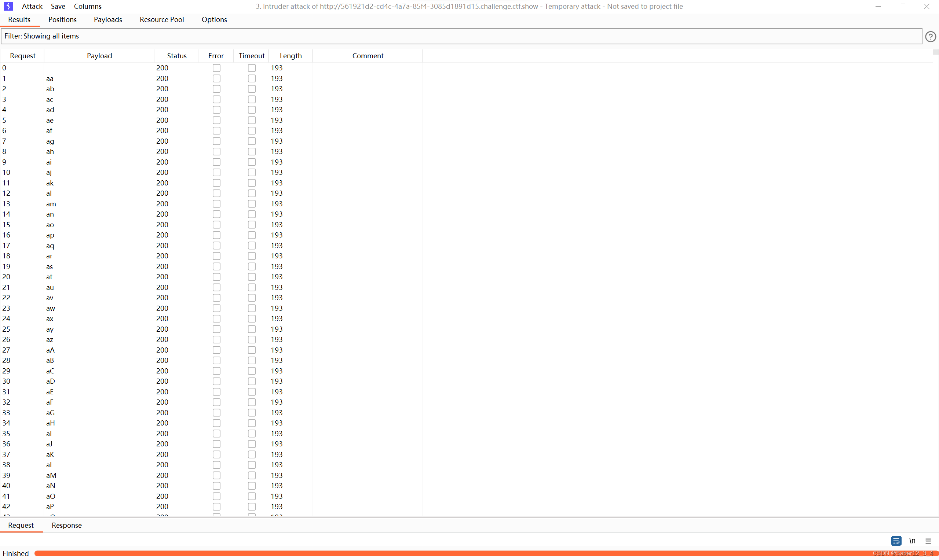This screenshot has height=560, width=939.
Task: Toggle the \n non-printable characters icon
Action: click(912, 541)
